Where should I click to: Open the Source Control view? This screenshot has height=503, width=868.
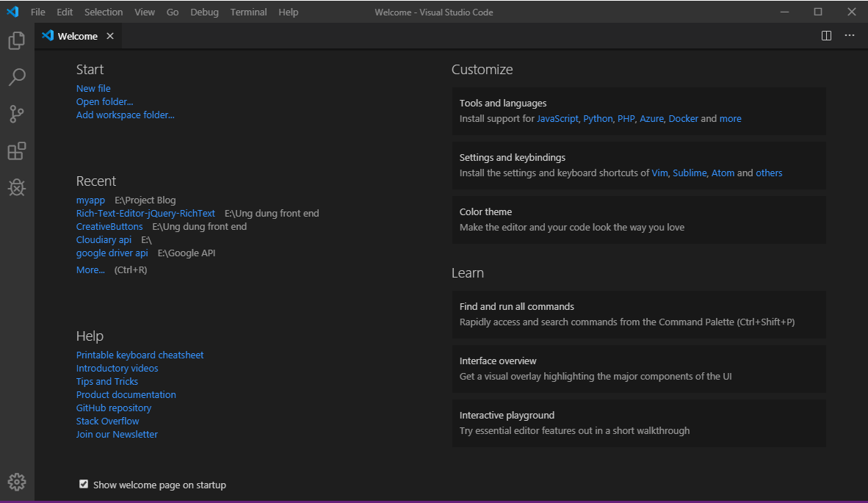coord(17,114)
